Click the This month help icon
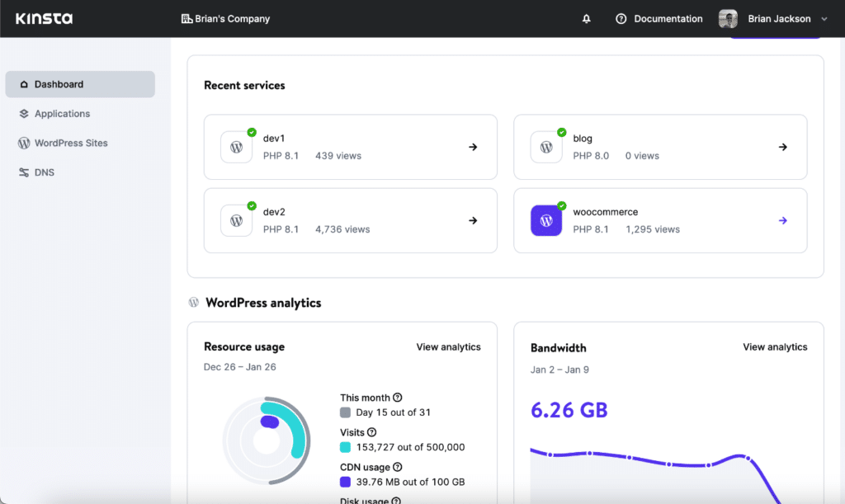The height and width of the screenshot is (504, 845). [x=397, y=398]
